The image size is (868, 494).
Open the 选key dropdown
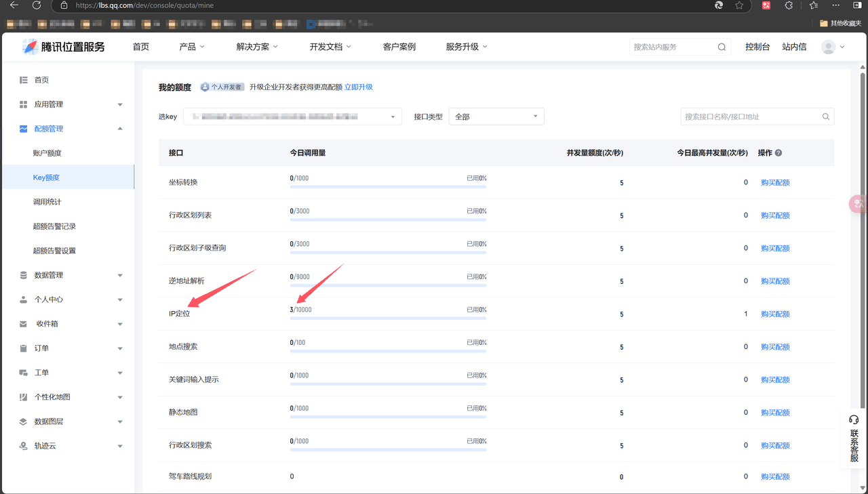(x=292, y=117)
